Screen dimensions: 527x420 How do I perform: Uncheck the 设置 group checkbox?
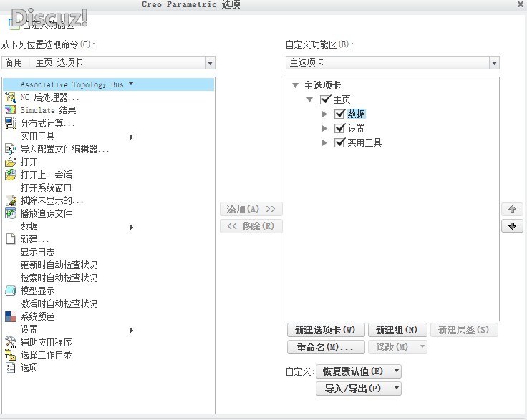pos(339,128)
